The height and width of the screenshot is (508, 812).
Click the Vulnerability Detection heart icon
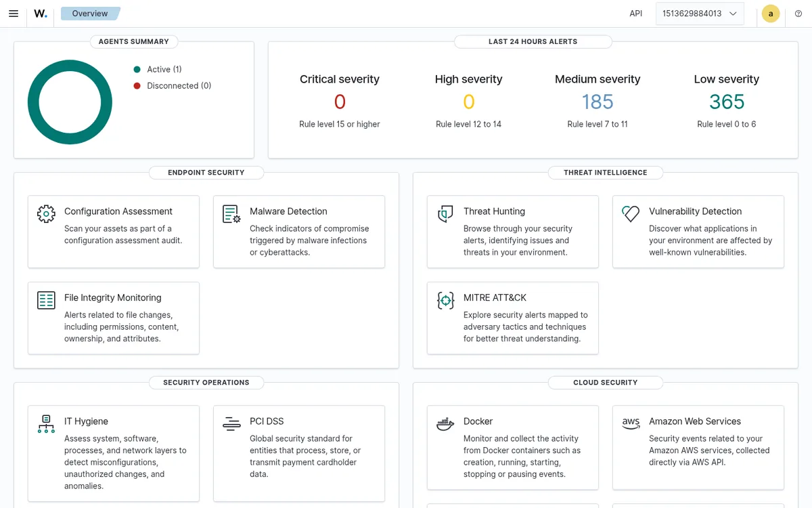pos(631,214)
